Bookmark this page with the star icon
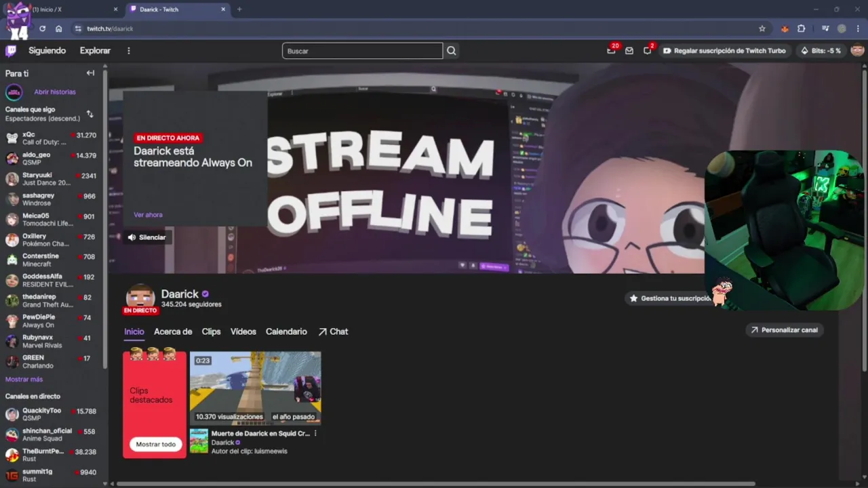Image resolution: width=868 pixels, height=488 pixels. pos(762,28)
